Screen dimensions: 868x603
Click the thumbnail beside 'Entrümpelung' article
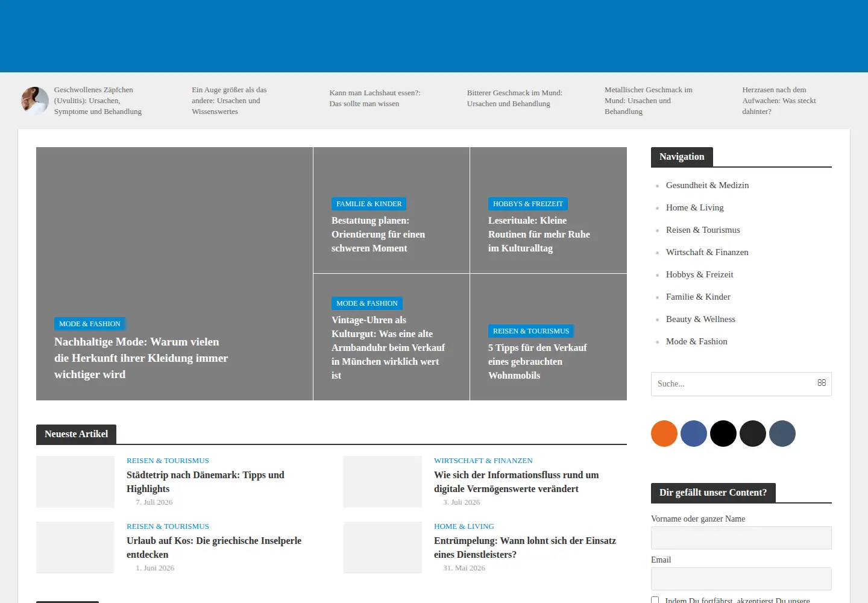tap(383, 548)
